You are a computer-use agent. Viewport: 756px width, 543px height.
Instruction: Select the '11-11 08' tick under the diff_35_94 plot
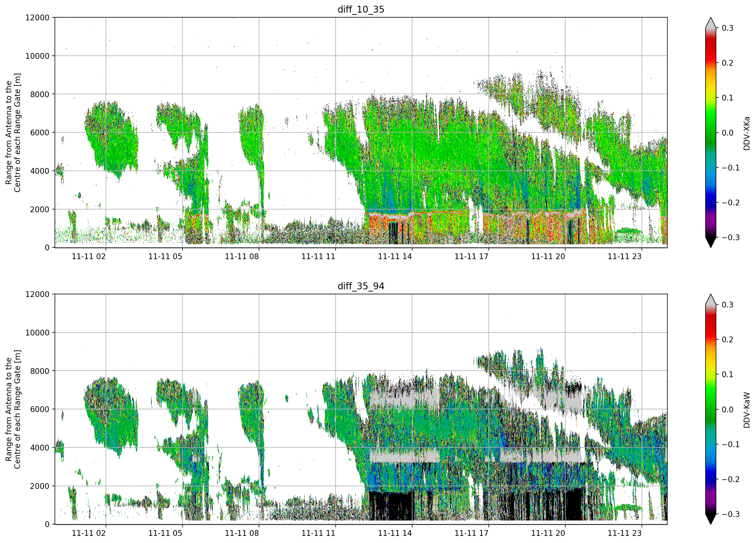[242, 533]
